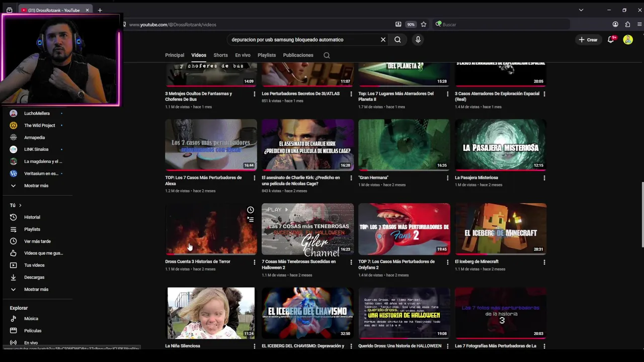
Task: Open title Querido Dross: Una historia de HALLOWEEN
Action: (399, 346)
